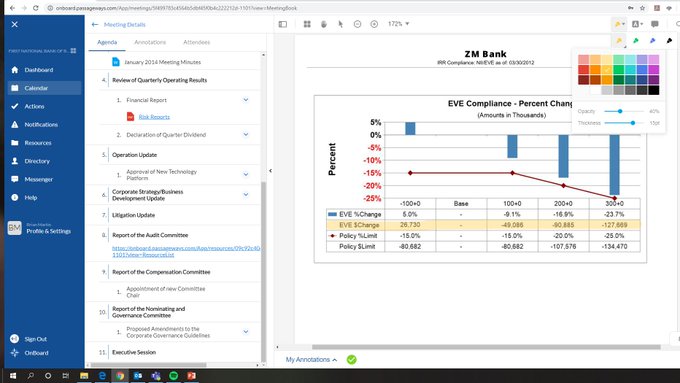Image resolution: width=680 pixels, height=383 pixels.
Task: Open the January 2014 Meeting Minutes document icon
Action: 116,62
